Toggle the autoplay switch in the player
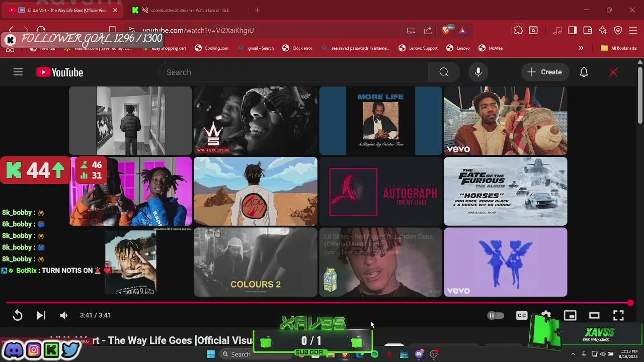644x362 pixels. tap(496, 315)
